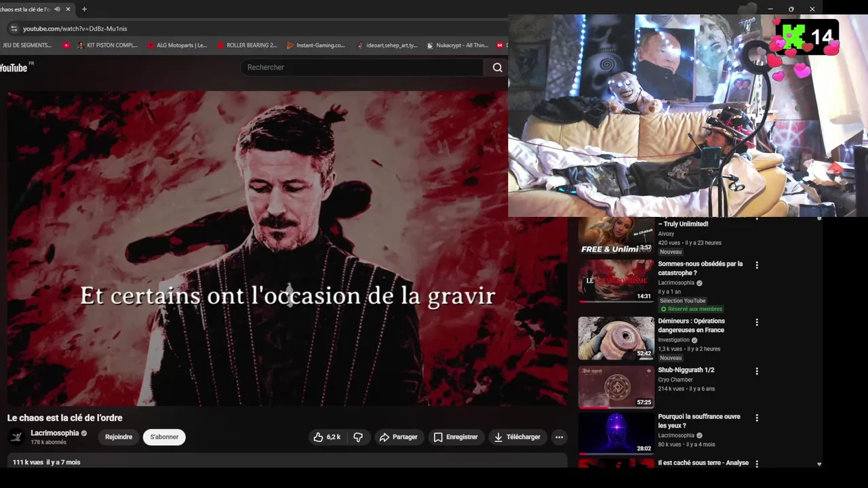
Task: Open the FREE & Unlimited ad thumbnail
Action: 616,235
